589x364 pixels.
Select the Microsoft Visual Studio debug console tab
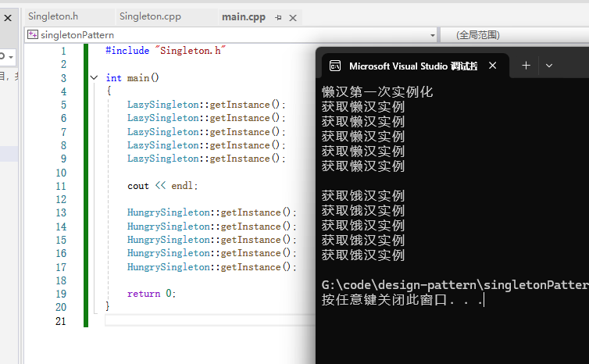point(413,66)
